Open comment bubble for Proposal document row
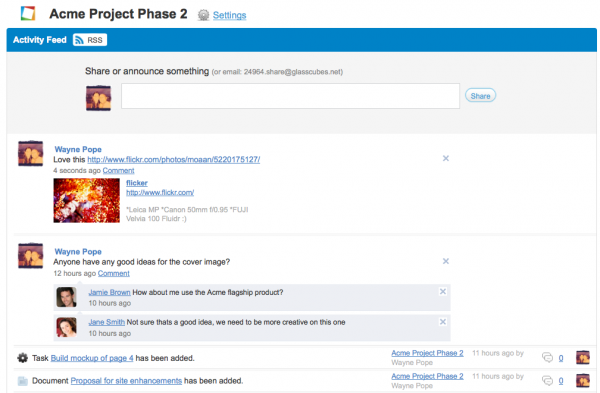 [x=548, y=381]
